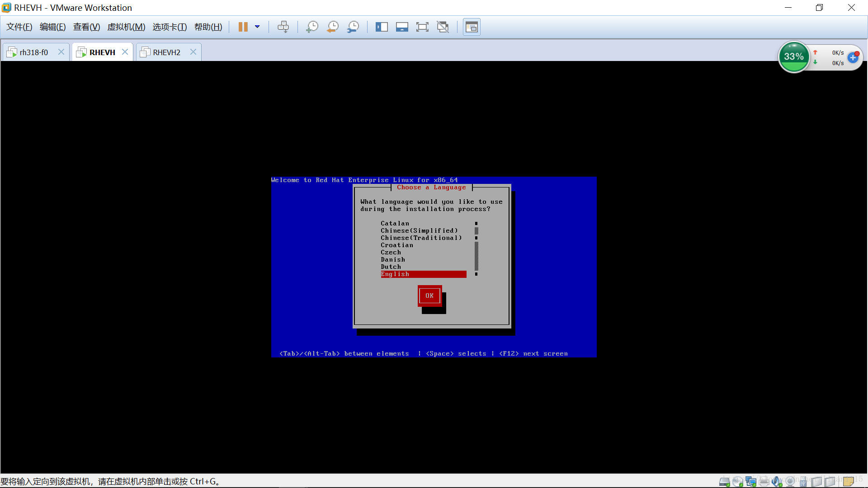Toggle the library sidebar panel icon

[382, 27]
